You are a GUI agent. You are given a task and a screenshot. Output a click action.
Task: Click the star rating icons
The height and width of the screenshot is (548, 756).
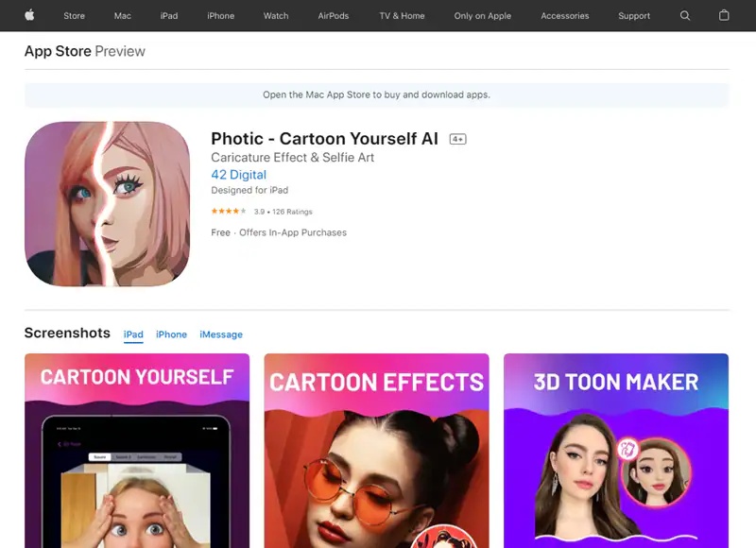[229, 211]
